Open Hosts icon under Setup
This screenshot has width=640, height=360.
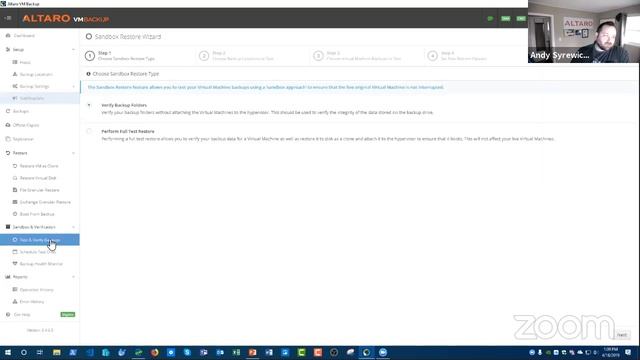tap(15, 62)
